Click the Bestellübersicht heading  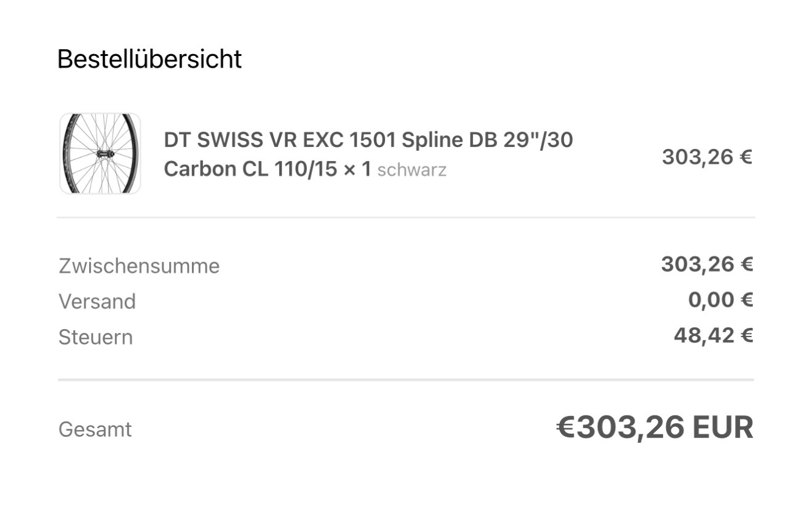149,60
